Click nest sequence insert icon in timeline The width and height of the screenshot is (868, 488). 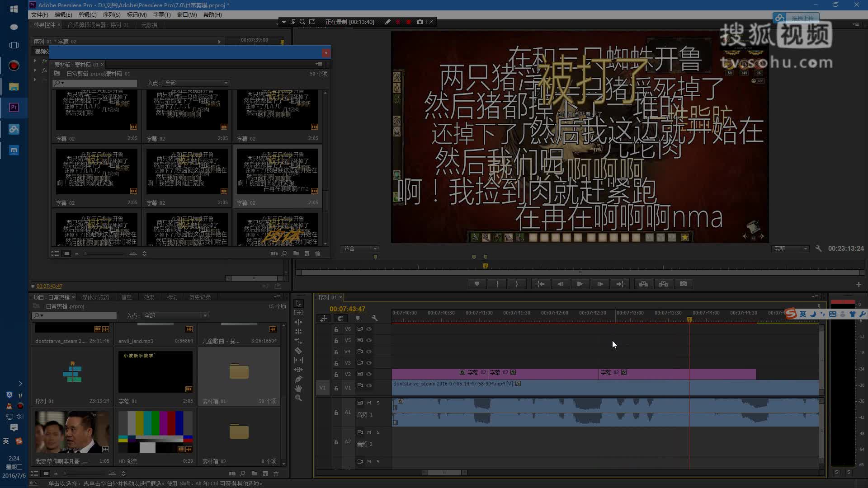[324, 319]
